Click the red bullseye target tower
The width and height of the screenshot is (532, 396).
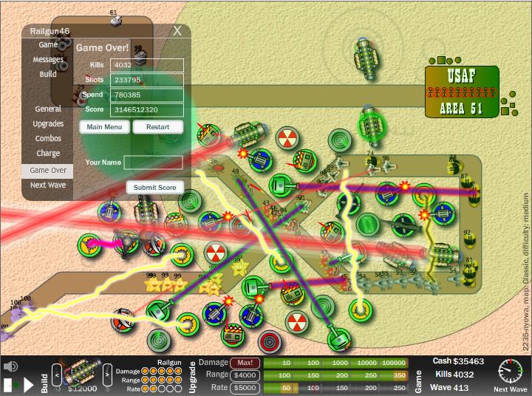coord(270,341)
